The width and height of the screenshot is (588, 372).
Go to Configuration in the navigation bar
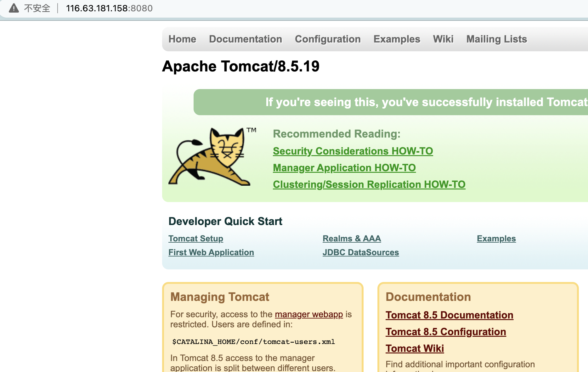coord(328,39)
